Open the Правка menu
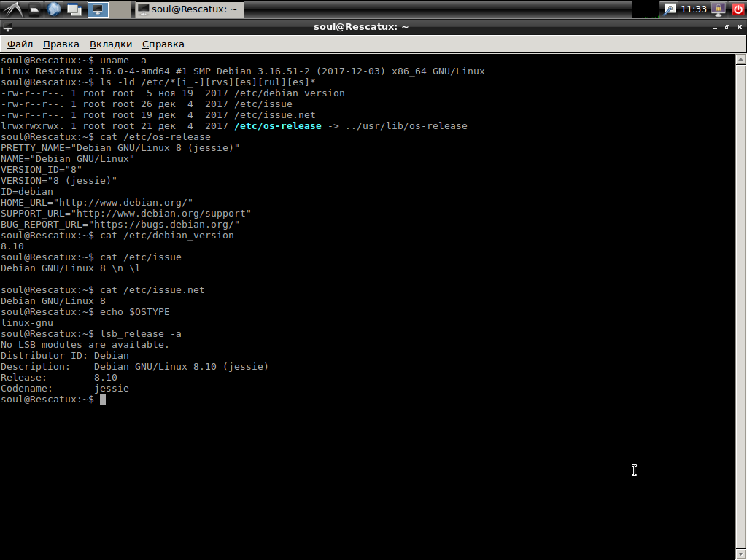 pos(61,44)
